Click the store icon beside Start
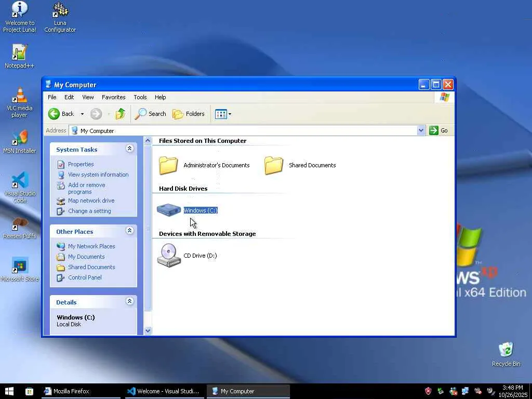Viewport: 532px width, 399px height. (x=29, y=391)
